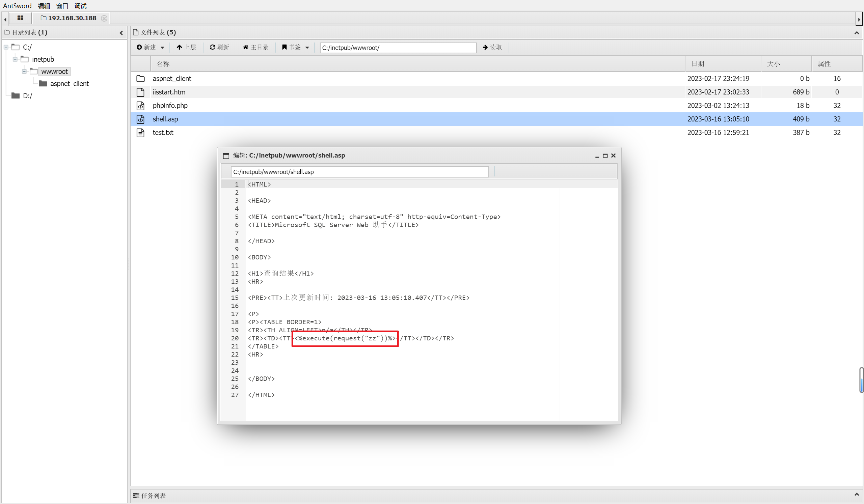Image resolution: width=864 pixels, height=504 pixels.
Task: Close the 192.168.30.188 tab
Action: click(104, 18)
